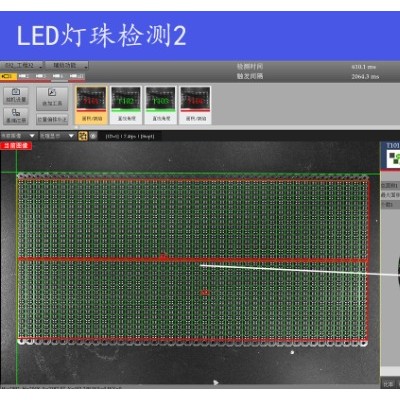Switch to the camera 2 tab

click(25, 77)
